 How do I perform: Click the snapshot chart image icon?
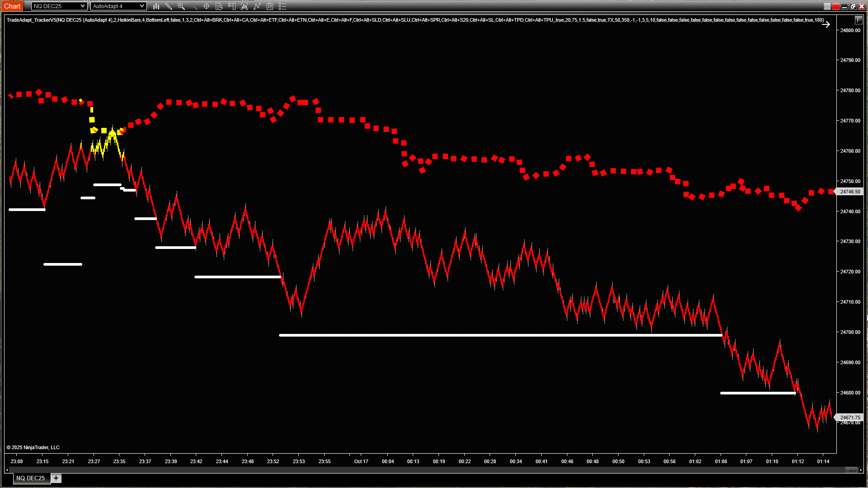tap(270, 6)
